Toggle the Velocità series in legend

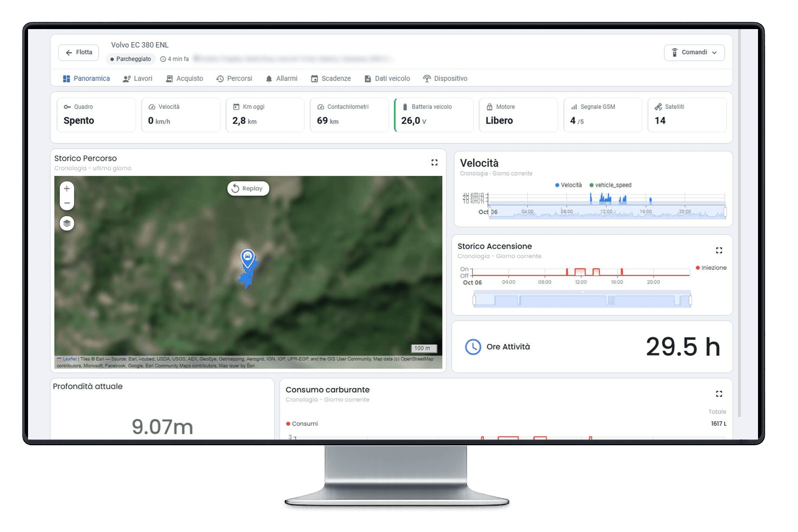[x=568, y=185]
